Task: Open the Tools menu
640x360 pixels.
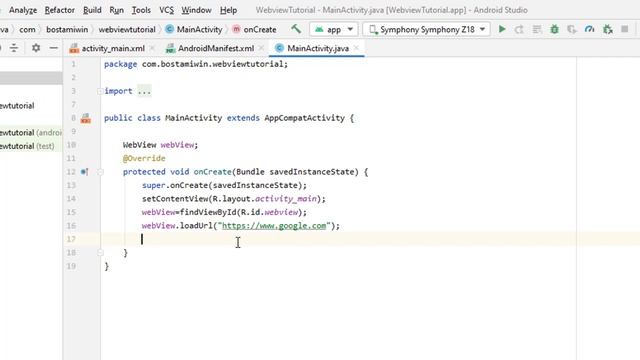Action: (x=141, y=10)
